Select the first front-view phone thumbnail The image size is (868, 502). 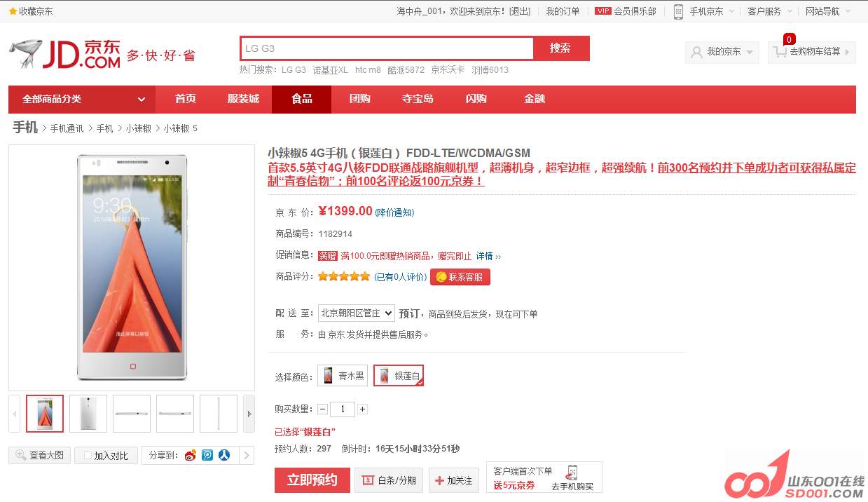pyautogui.click(x=45, y=414)
